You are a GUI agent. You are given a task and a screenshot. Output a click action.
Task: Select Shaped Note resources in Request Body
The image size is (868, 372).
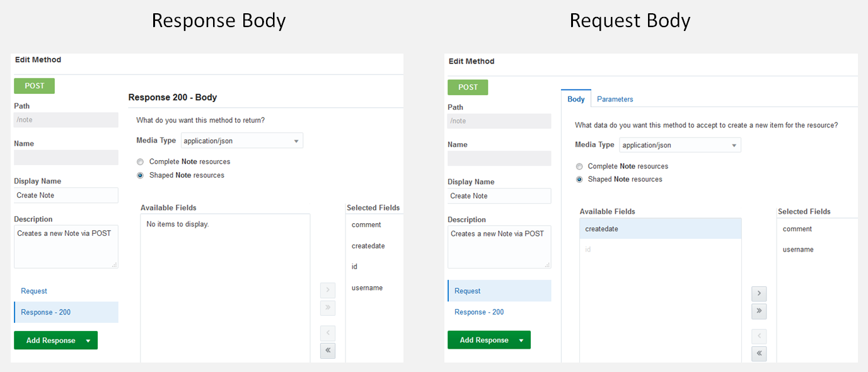coord(579,180)
